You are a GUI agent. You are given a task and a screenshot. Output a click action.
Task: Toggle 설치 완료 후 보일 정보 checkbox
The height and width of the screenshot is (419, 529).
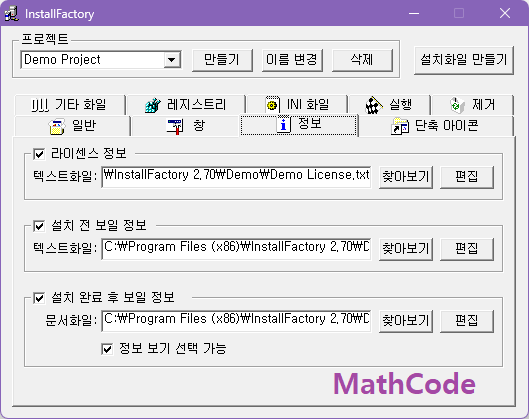click(x=39, y=298)
